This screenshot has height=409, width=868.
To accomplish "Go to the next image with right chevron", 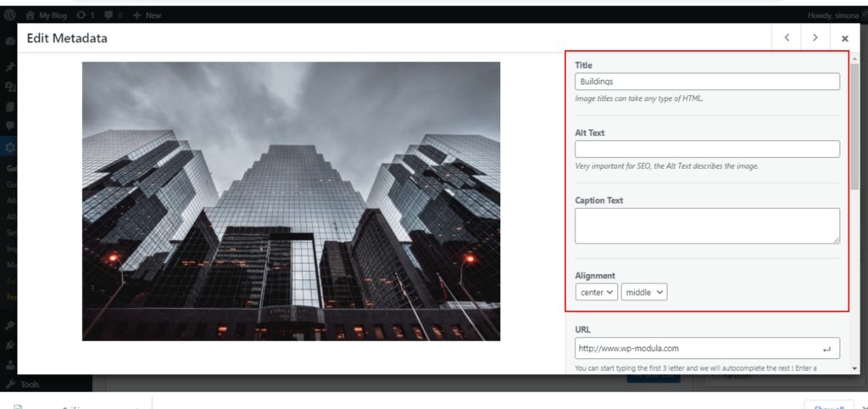I will 815,38.
